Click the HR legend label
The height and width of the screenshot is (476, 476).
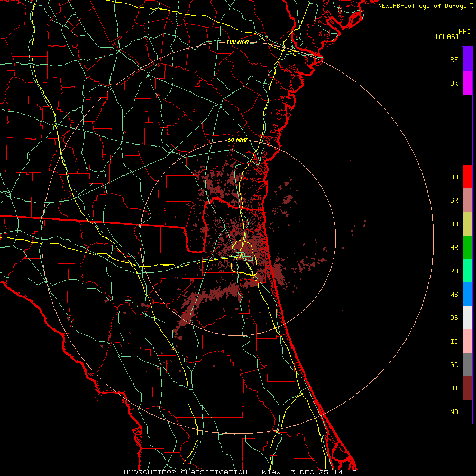(x=454, y=248)
